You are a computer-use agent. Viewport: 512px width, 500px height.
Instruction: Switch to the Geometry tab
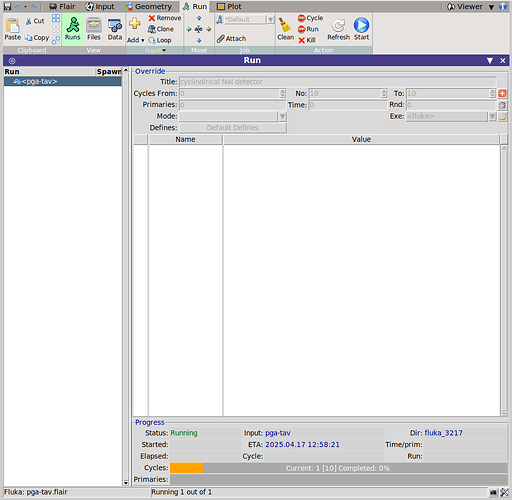click(148, 7)
